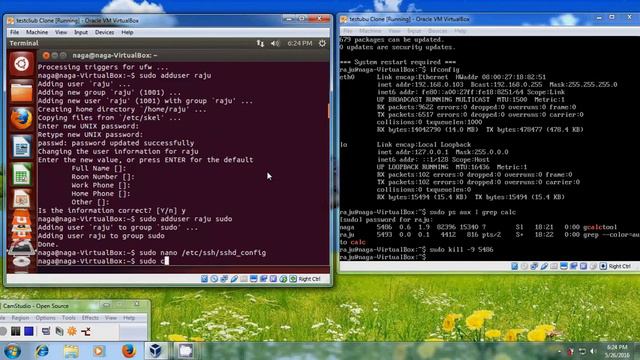Image resolution: width=640 pixels, height=360 pixels.
Task: Open the View menu in testclub VM window
Action: pyautogui.click(x=61, y=32)
